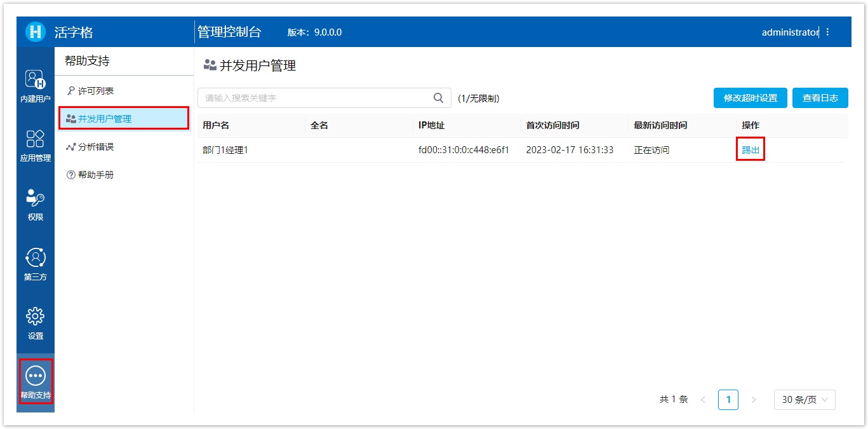This screenshot has height=429, width=868.
Task: Click the 帮助支持 ellipsis icon
Action: [x=36, y=376]
